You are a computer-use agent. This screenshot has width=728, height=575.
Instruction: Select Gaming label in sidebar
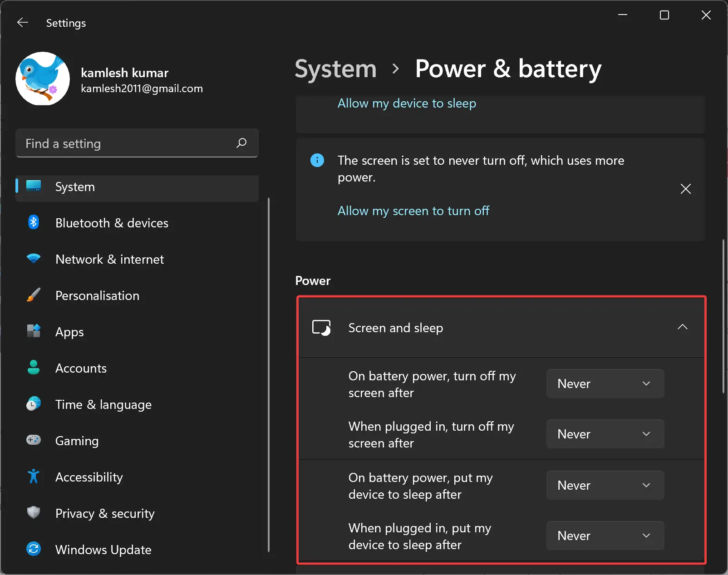(x=77, y=441)
